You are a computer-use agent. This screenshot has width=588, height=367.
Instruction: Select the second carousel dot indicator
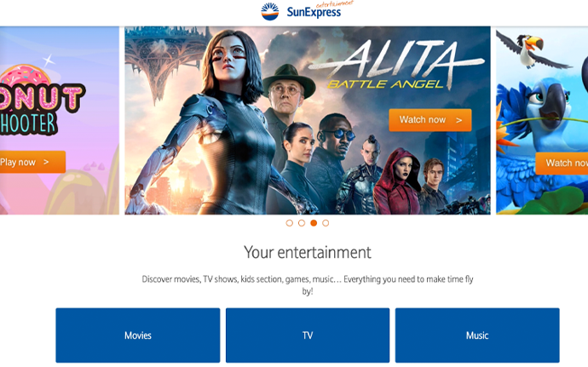(302, 223)
